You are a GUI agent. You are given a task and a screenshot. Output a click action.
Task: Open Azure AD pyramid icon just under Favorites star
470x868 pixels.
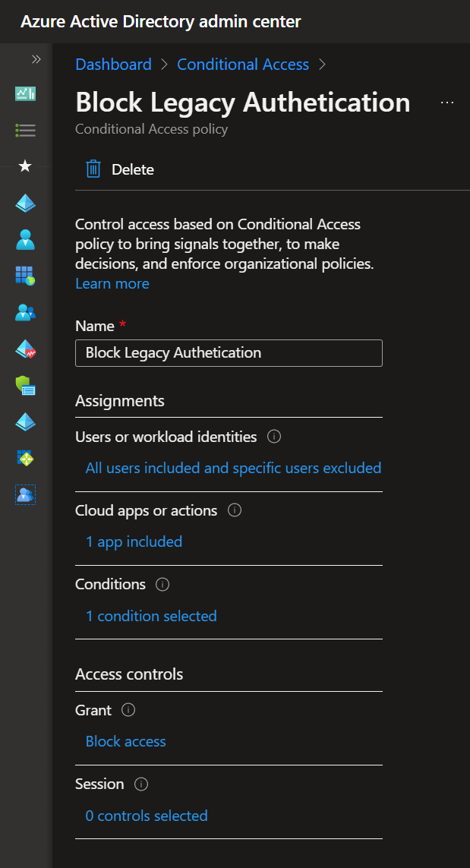(26, 204)
